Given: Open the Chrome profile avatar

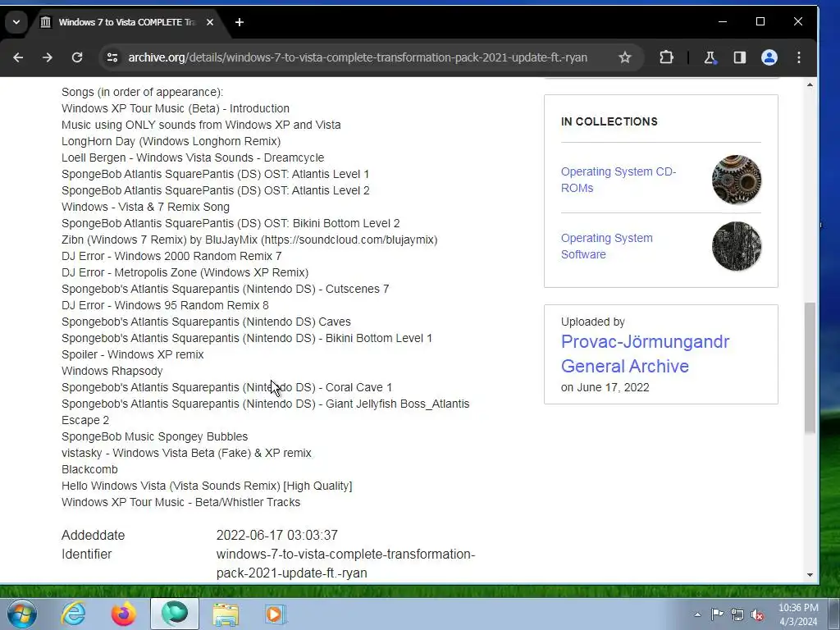Looking at the screenshot, I should pyautogui.click(x=769, y=57).
